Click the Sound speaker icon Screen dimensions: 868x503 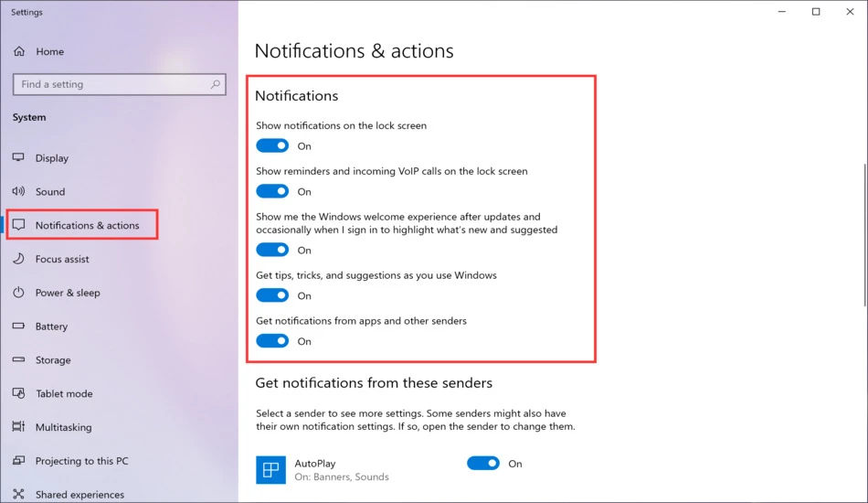18,191
